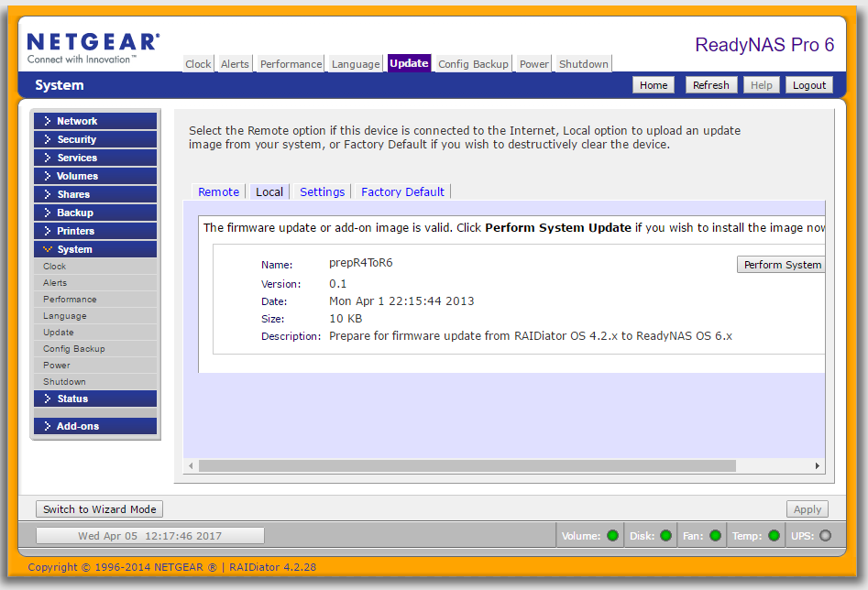This screenshot has height=590, width=868.
Task: Click the scrollbar left arrow
Action: coord(191,466)
